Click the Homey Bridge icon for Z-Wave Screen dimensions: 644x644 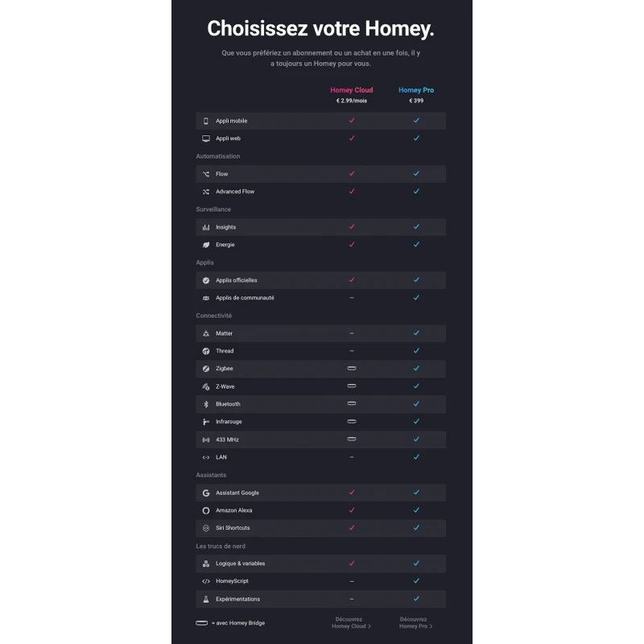pyautogui.click(x=352, y=386)
